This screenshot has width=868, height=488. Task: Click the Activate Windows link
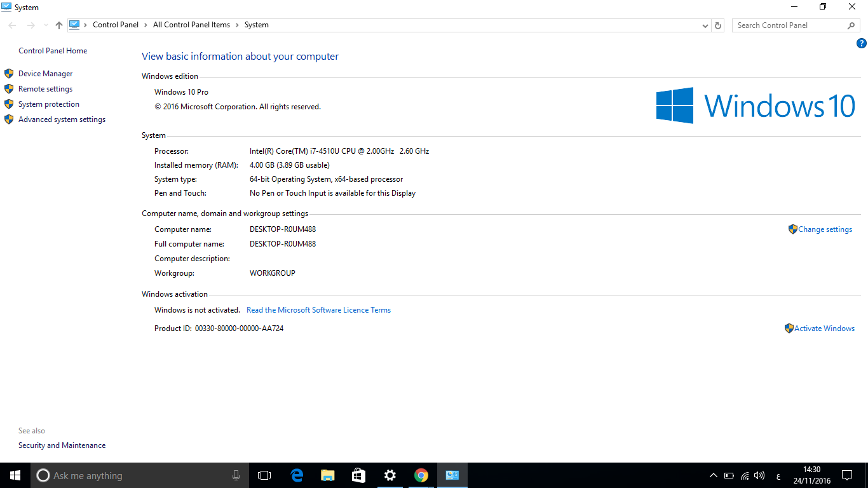824,329
